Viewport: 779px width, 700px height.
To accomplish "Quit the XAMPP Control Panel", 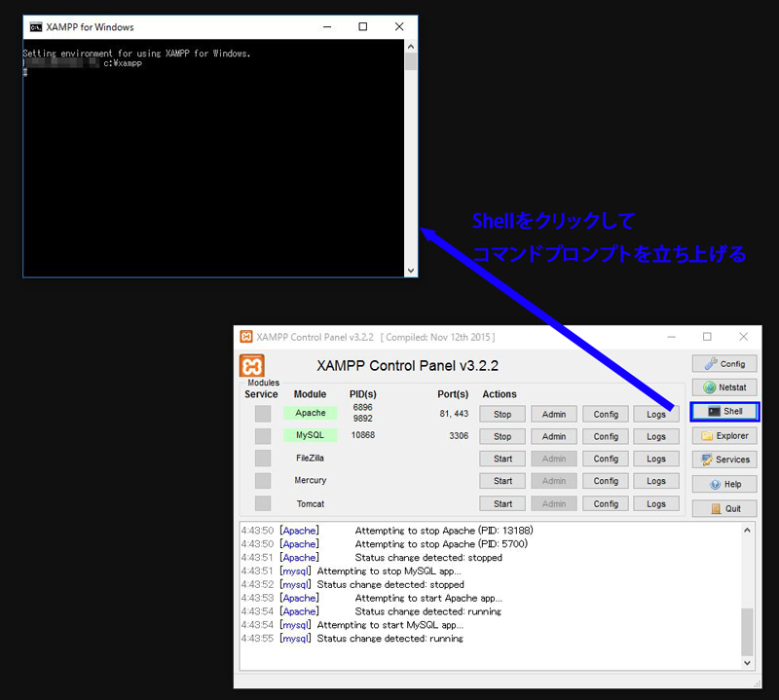I will point(724,508).
